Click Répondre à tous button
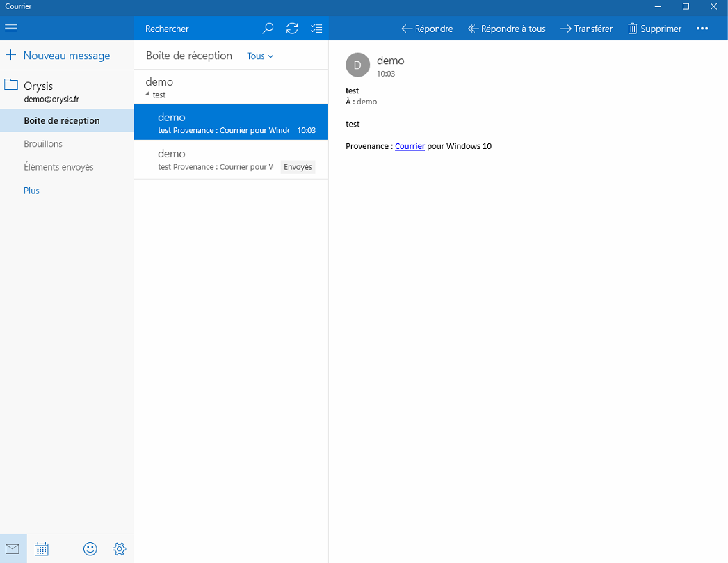This screenshot has height=563, width=728. [x=506, y=29]
